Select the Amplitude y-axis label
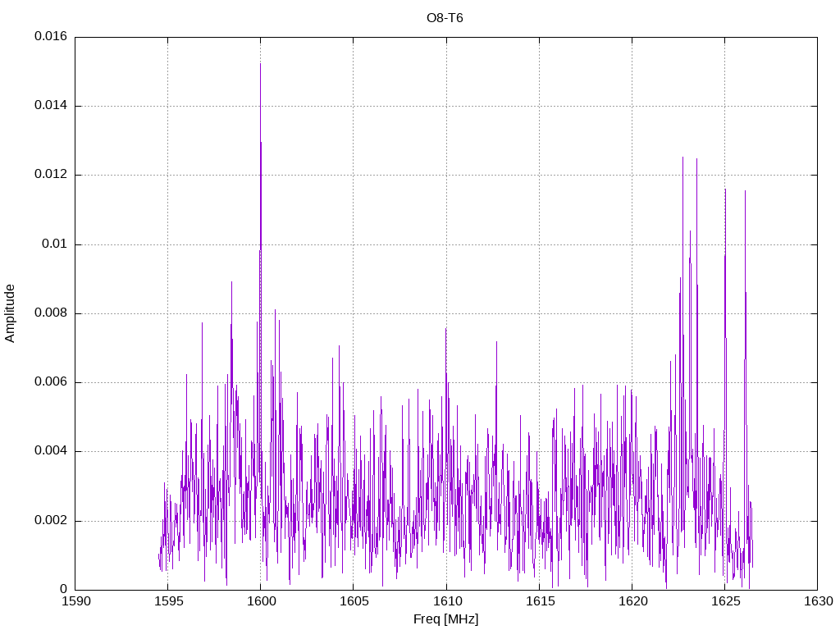 tap(10, 313)
